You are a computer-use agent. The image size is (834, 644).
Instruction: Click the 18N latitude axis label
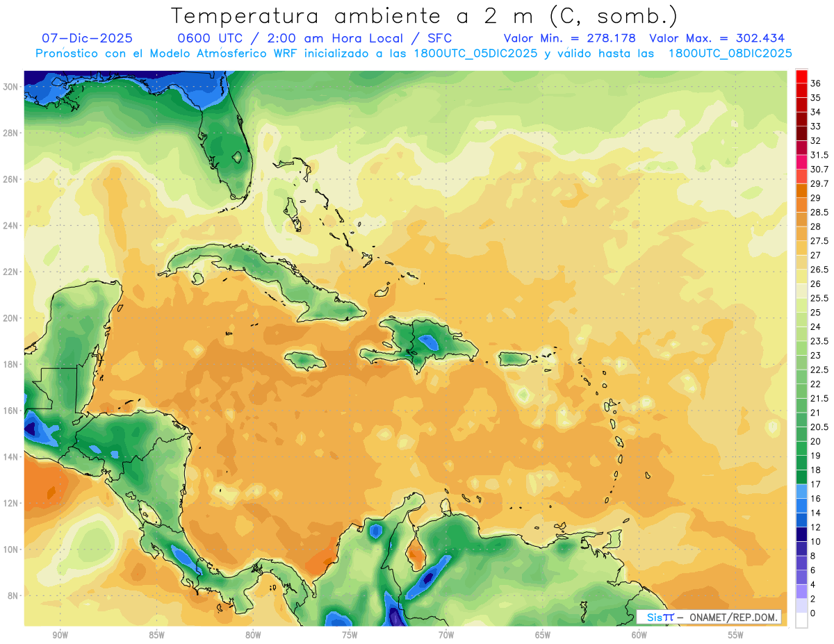tap(12, 364)
